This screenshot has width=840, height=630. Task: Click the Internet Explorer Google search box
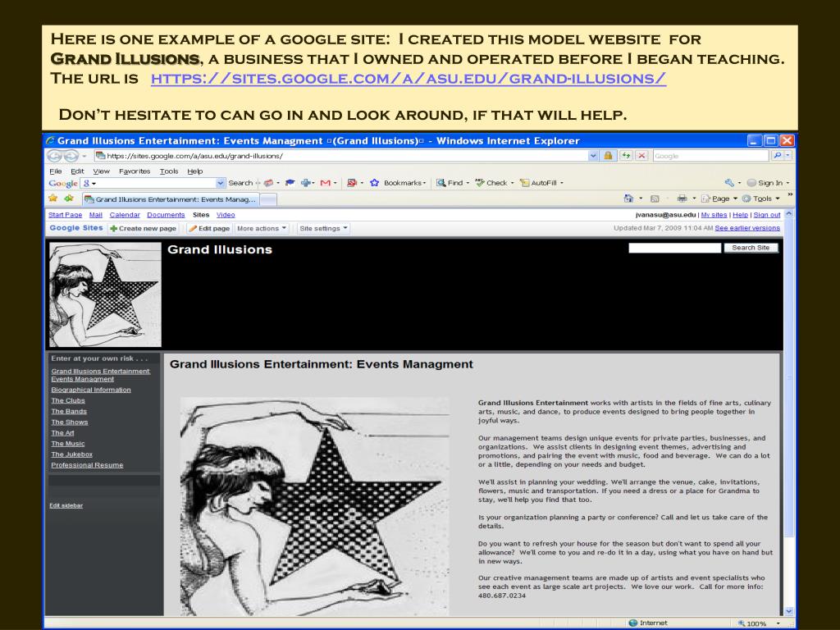click(x=711, y=156)
